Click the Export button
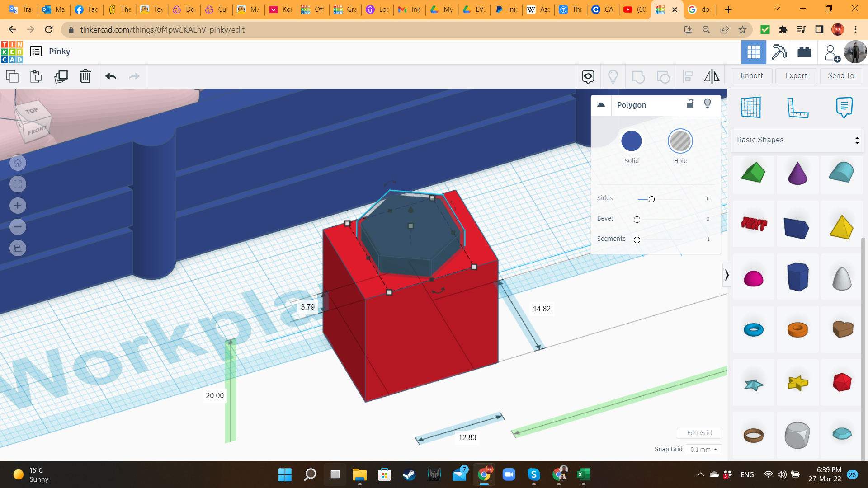Screen dimensions: 868x488 pos(796,76)
